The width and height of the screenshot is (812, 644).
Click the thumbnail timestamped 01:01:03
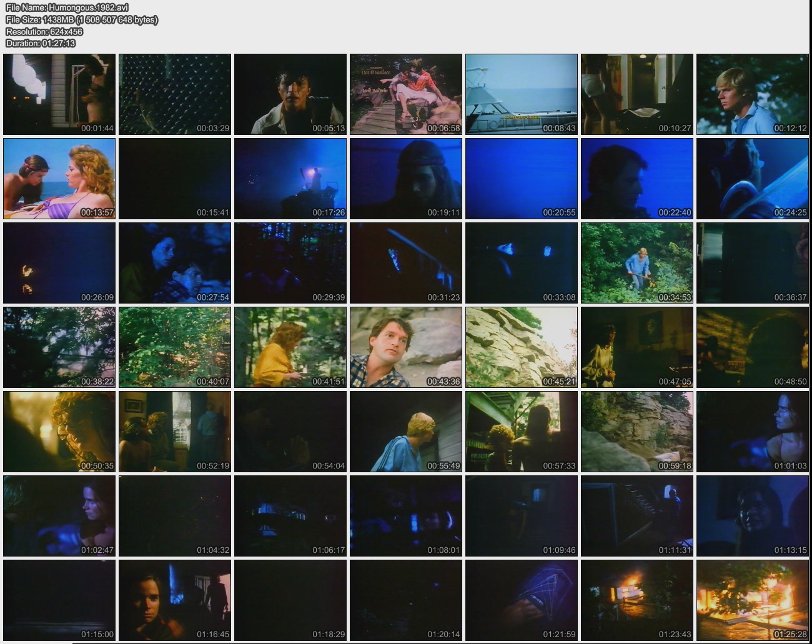pos(753,432)
